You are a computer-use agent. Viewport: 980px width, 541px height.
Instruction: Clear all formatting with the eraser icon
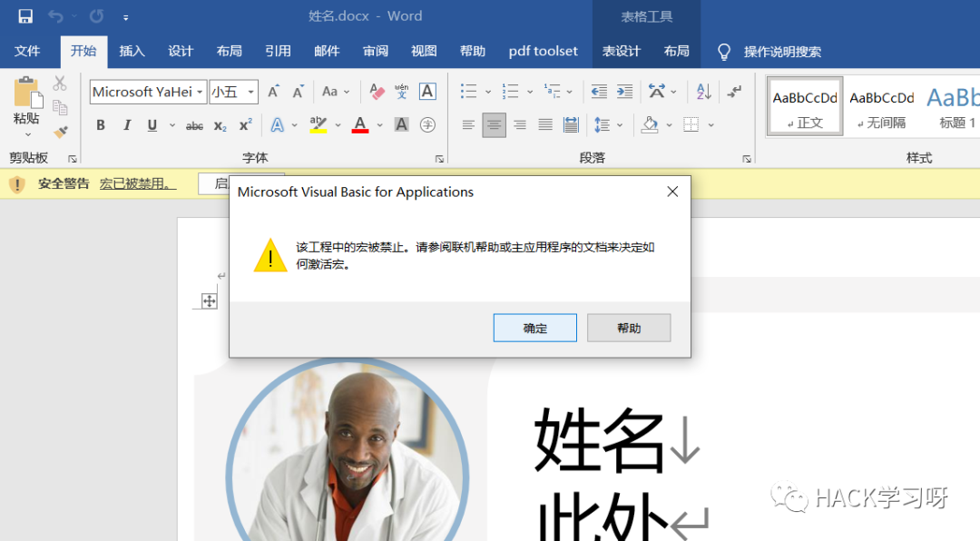click(x=377, y=92)
